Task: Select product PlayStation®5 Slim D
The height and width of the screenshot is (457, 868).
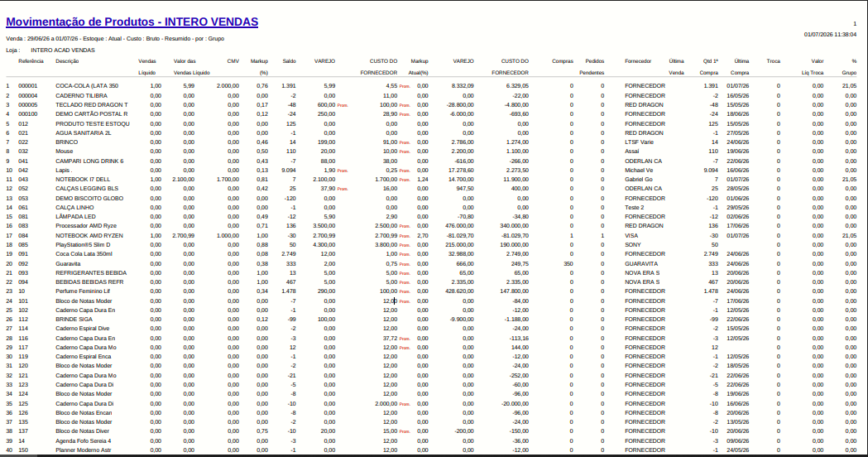Action: (x=83, y=245)
